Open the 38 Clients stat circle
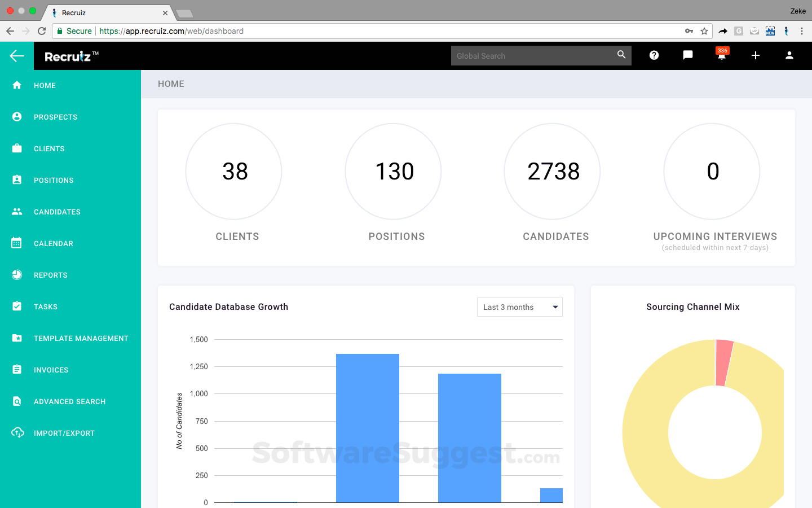Screen dimensions: 812x508 [234, 172]
